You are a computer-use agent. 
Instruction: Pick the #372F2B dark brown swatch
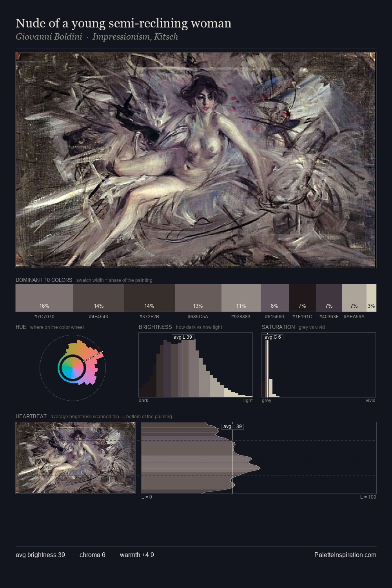pyautogui.click(x=149, y=298)
